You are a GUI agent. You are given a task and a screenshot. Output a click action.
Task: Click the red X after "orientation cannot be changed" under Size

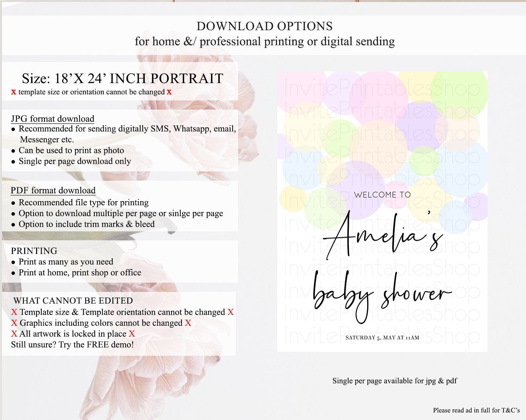[169, 92]
